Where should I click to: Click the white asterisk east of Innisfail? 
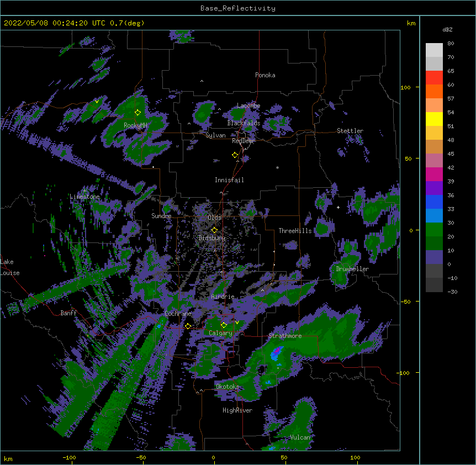pos(277,167)
